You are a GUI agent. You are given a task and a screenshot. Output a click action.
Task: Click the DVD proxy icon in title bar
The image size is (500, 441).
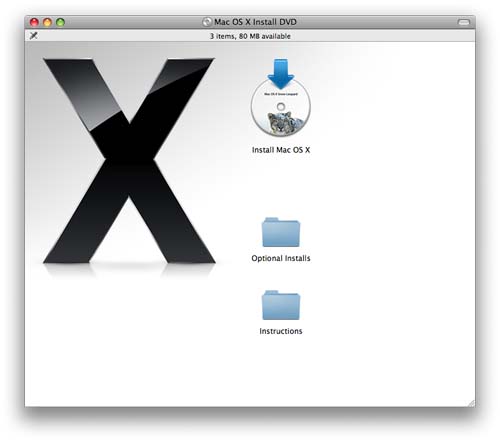(207, 22)
